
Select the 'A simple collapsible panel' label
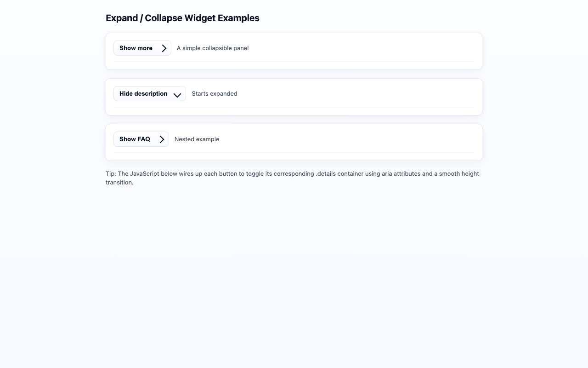point(212,48)
